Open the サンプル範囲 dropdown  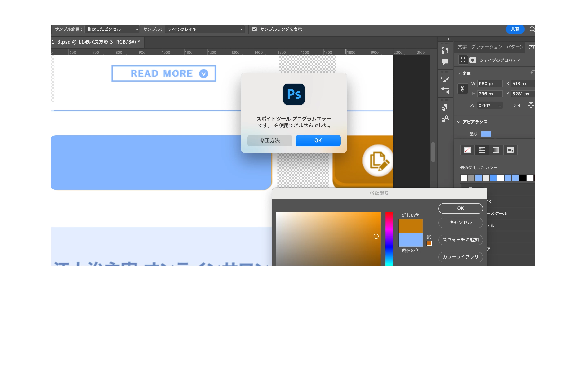point(112,29)
